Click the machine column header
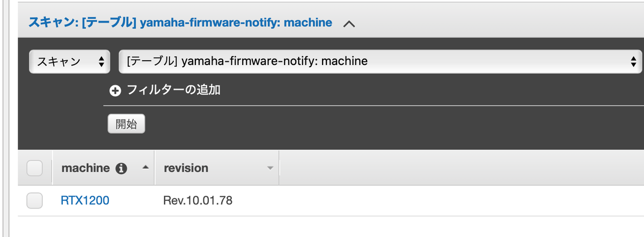644x237 pixels. coord(104,168)
